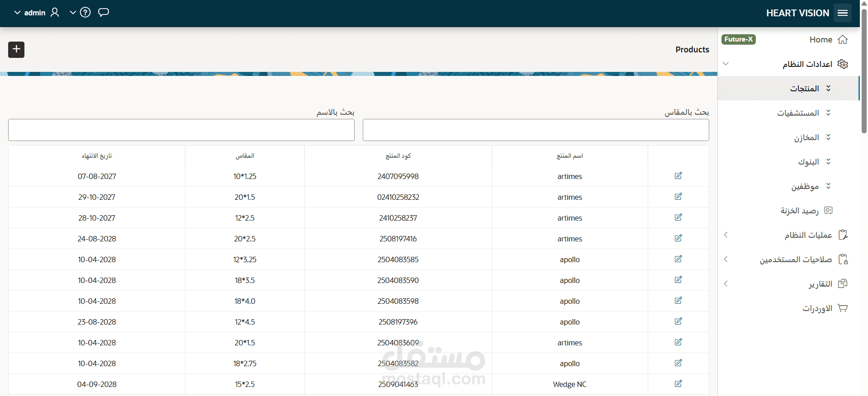Edit artimes product with code 2407095998

[x=678, y=176]
